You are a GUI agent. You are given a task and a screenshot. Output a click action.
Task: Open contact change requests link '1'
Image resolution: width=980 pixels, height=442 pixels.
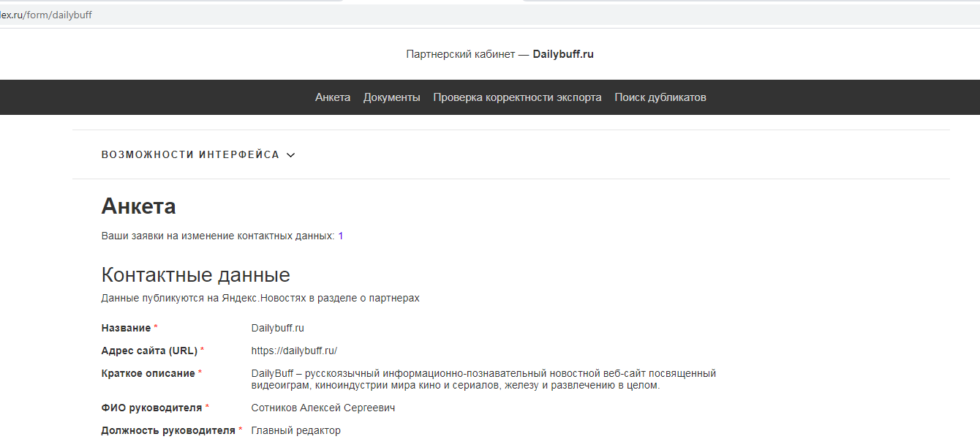pyautogui.click(x=341, y=236)
